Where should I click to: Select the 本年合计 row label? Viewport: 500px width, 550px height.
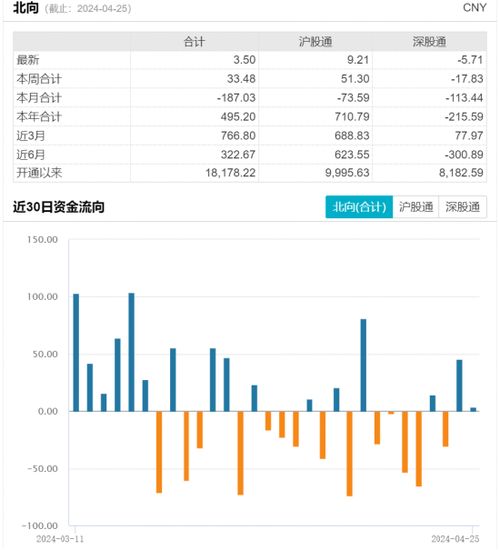pos(39,116)
